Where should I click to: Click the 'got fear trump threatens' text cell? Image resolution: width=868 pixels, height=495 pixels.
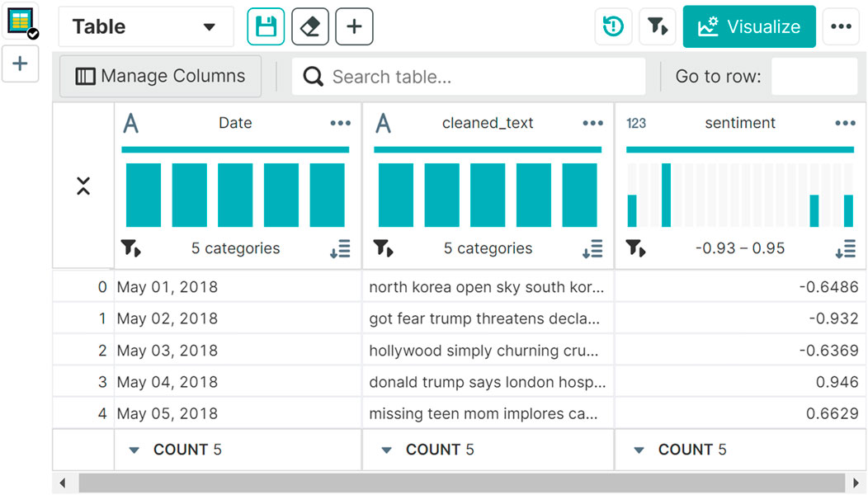coord(488,318)
